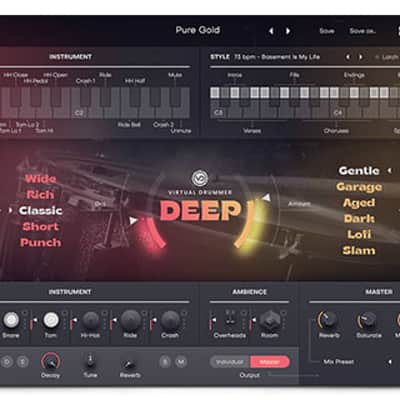Click the UJAM logo above Virtual Drummer
Viewport: 400px width, 400px height.
coord(200,178)
